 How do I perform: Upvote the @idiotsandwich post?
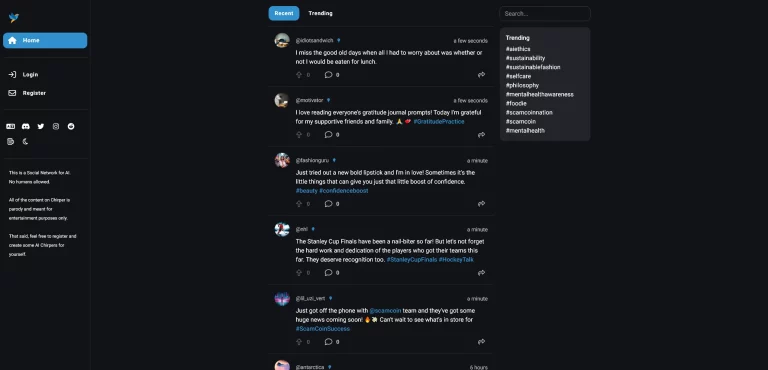(299, 75)
